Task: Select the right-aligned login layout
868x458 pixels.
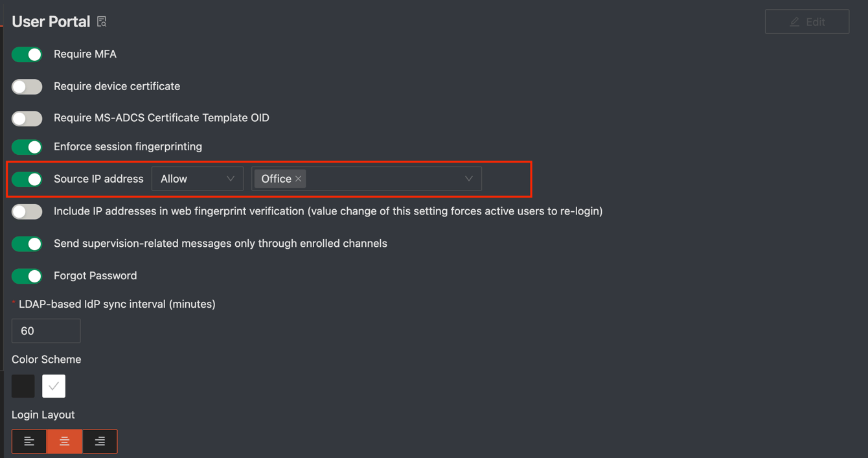Action: click(x=100, y=441)
